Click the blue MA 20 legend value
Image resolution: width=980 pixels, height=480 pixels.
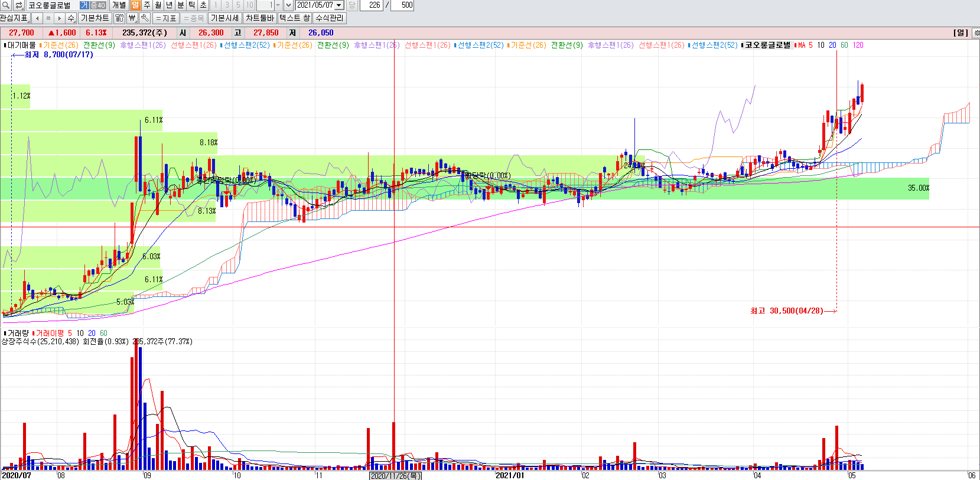pyautogui.click(x=832, y=45)
